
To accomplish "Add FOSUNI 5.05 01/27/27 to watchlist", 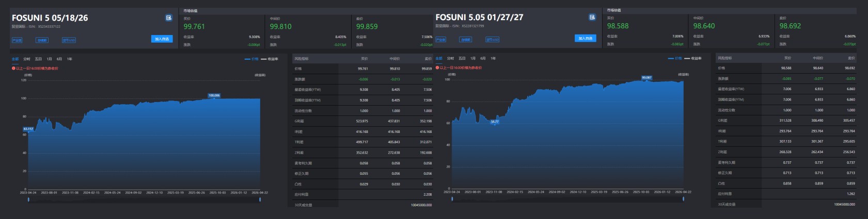I will point(585,38).
